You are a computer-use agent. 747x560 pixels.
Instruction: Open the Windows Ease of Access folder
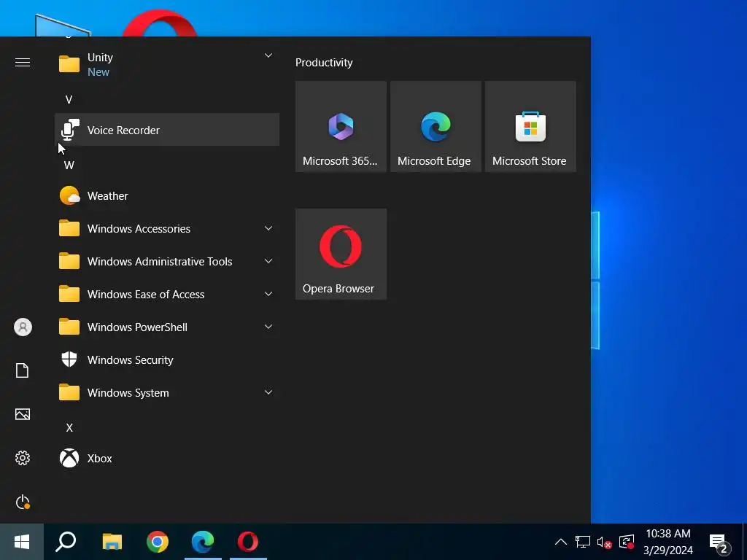(167, 295)
